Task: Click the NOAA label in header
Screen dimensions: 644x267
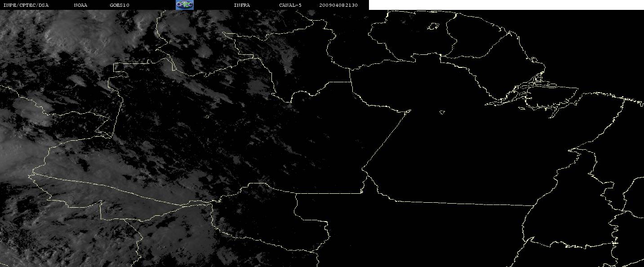Action: 80,5
